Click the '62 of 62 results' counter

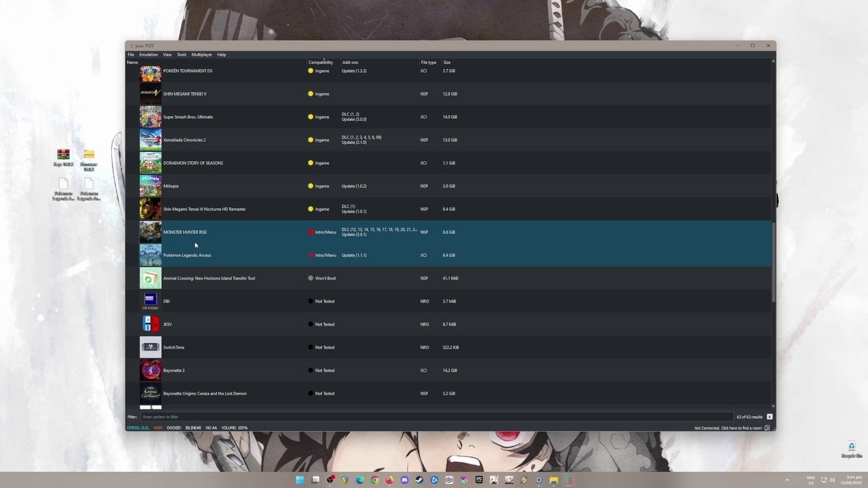(749, 417)
